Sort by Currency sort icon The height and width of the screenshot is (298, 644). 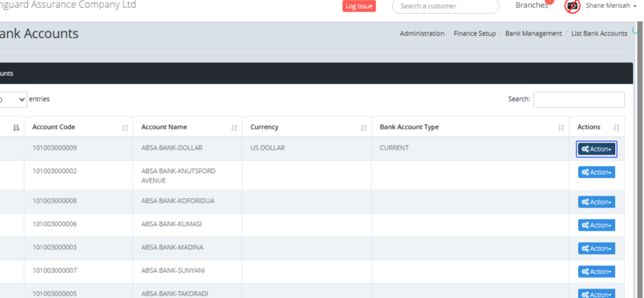tap(363, 128)
